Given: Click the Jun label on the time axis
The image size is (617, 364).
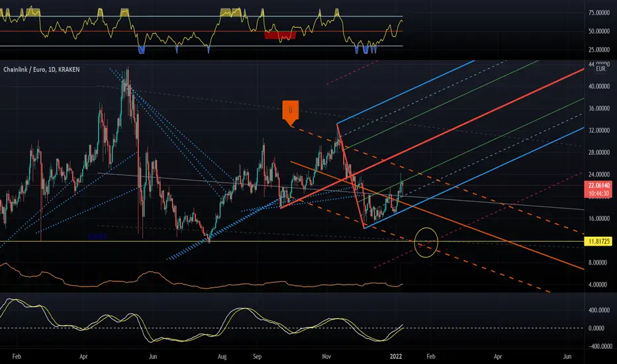Looking at the screenshot, I should click(153, 357).
